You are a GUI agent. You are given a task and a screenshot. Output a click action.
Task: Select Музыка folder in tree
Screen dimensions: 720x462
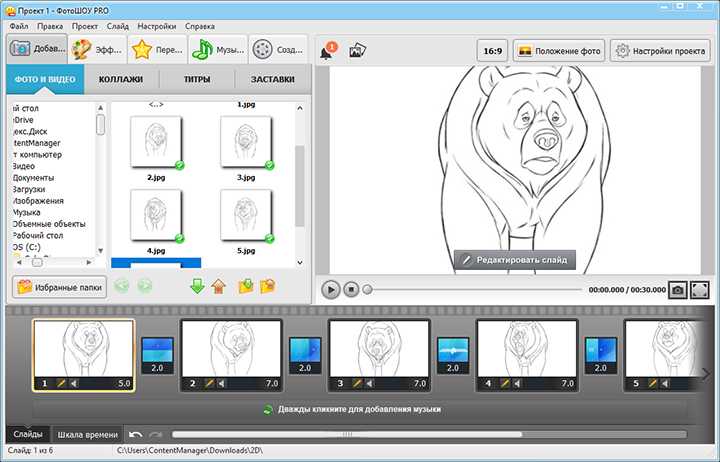tap(26, 213)
